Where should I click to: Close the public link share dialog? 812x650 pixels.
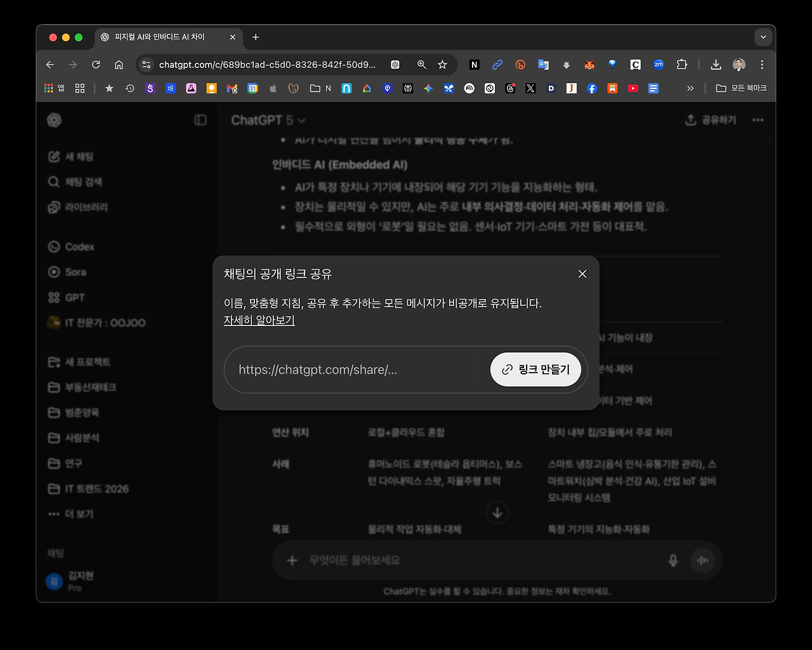(x=582, y=274)
